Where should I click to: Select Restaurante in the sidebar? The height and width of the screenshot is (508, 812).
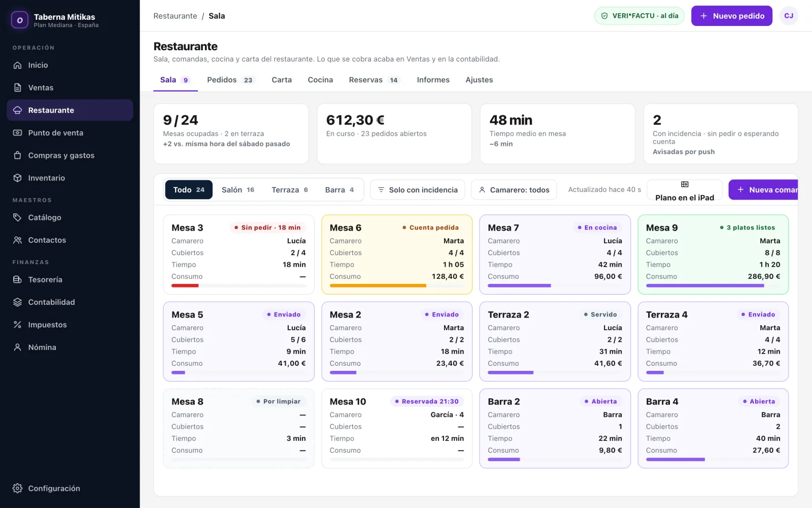(70, 110)
